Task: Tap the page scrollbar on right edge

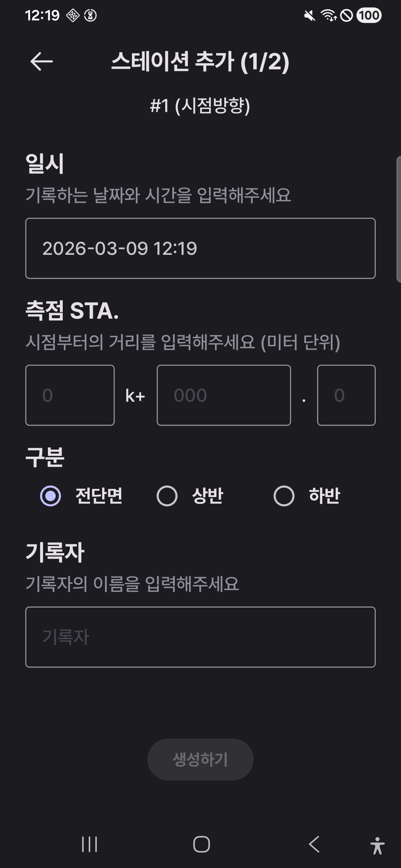Action: coord(398,219)
